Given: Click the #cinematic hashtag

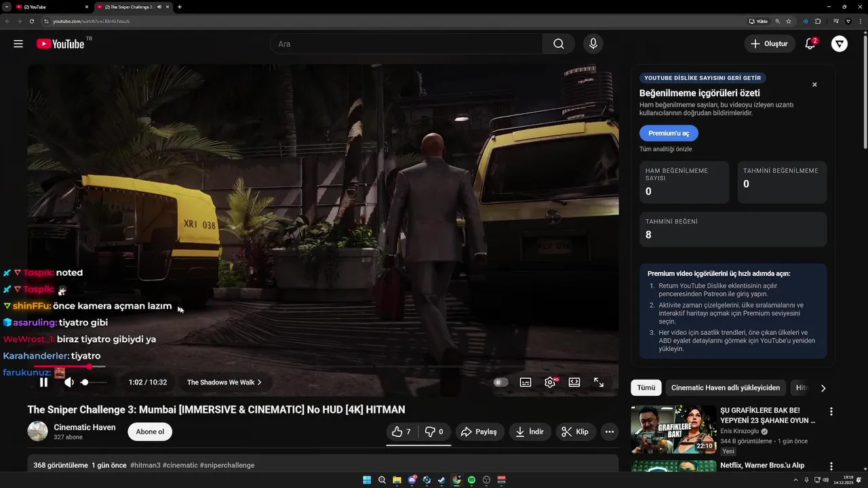Looking at the screenshot, I should [180, 466].
